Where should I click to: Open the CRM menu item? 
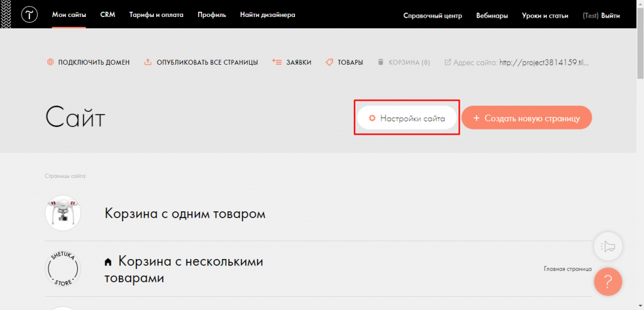point(108,15)
